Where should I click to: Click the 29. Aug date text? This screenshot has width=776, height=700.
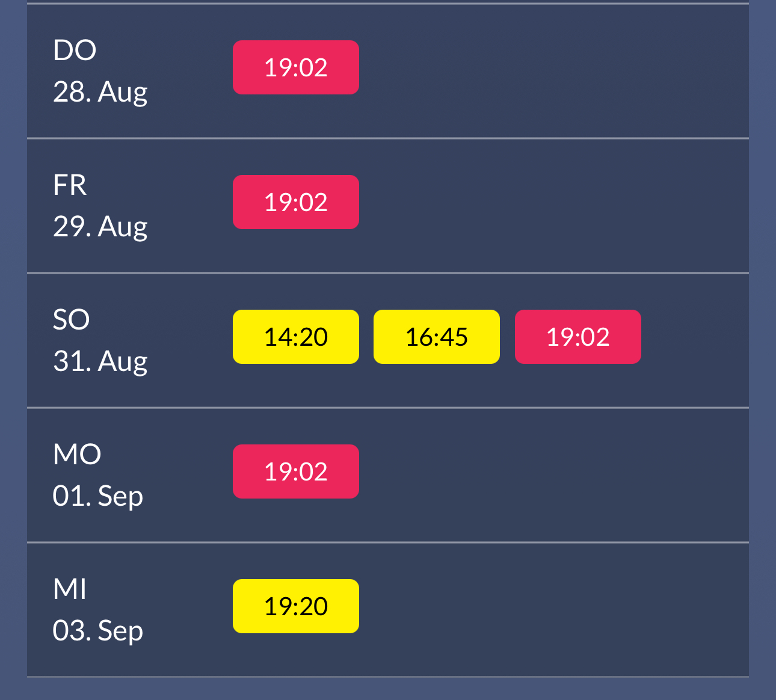(x=100, y=227)
